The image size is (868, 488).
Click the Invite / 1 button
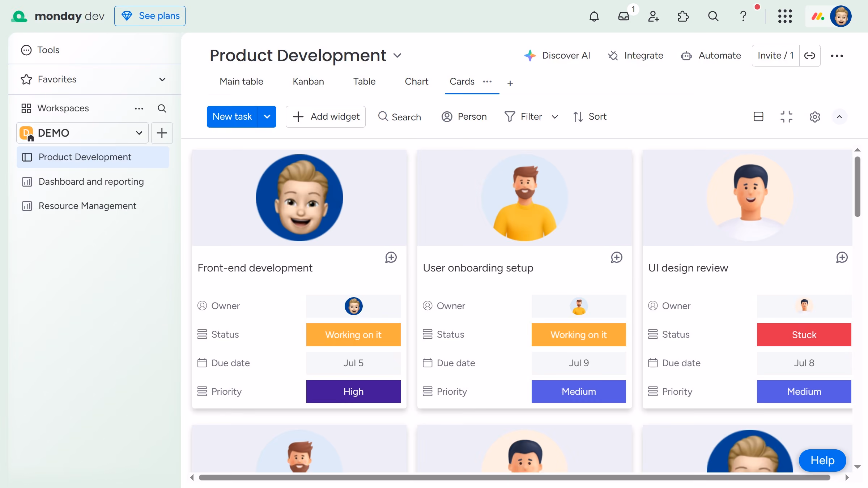tap(775, 56)
